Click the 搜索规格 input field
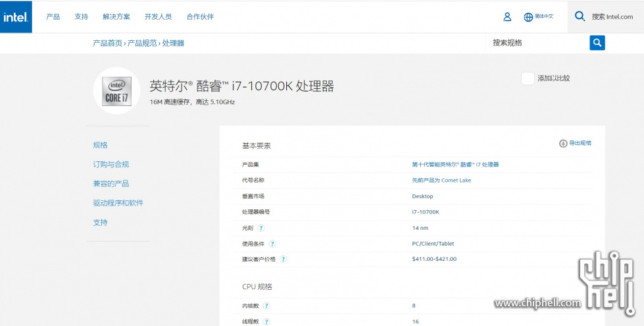The height and width of the screenshot is (326, 644). [537, 43]
